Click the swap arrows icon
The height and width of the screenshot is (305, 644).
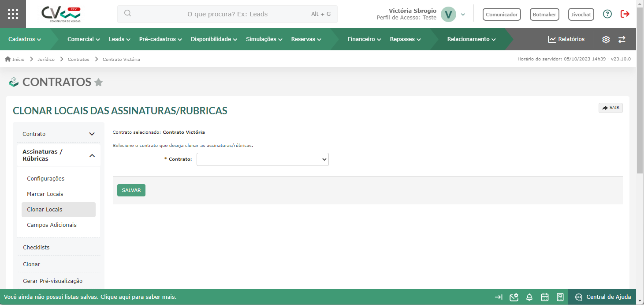(622, 39)
